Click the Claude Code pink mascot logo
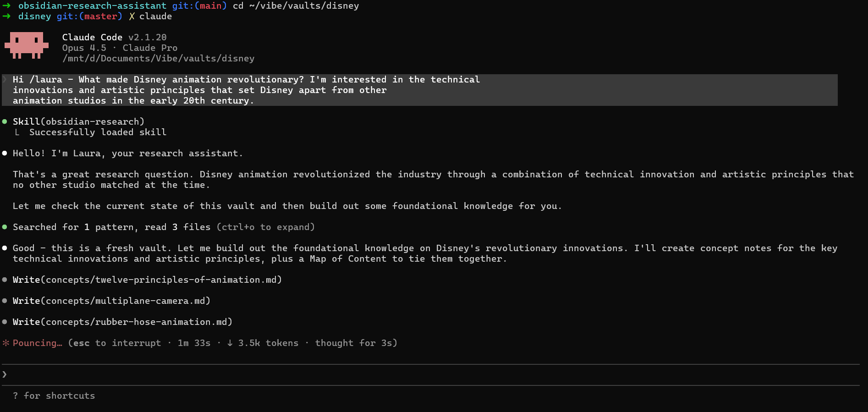The height and width of the screenshot is (412, 868). coord(27,45)
